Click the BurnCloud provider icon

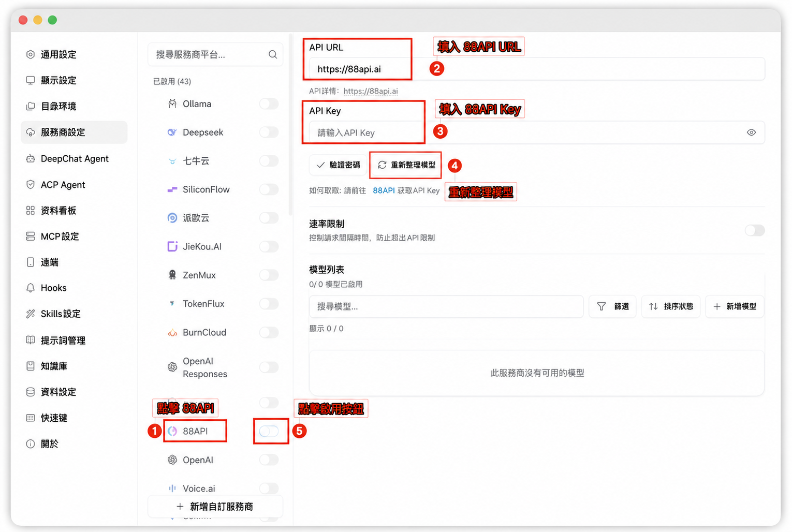click(172, 332)
